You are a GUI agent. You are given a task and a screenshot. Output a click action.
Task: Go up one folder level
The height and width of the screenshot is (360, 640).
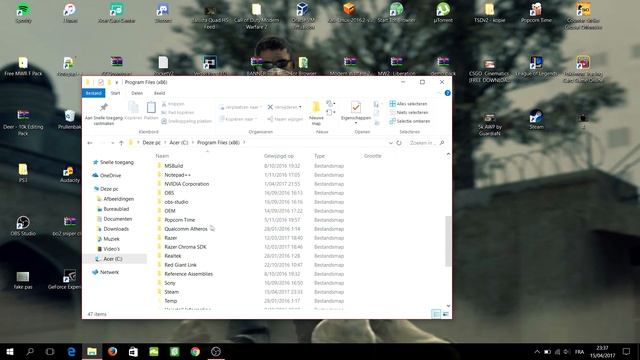121,143
